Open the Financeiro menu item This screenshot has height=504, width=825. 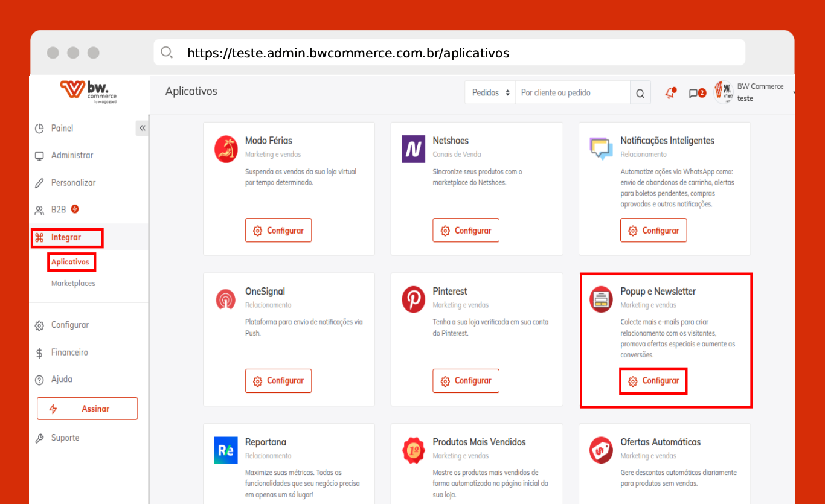click(69, 352)
